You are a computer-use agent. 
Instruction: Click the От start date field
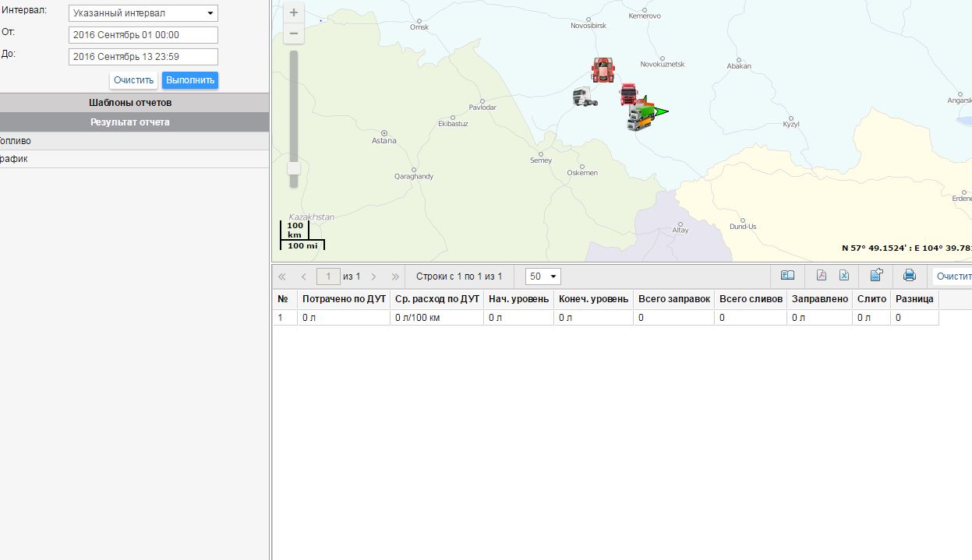[x=143, y=35]
